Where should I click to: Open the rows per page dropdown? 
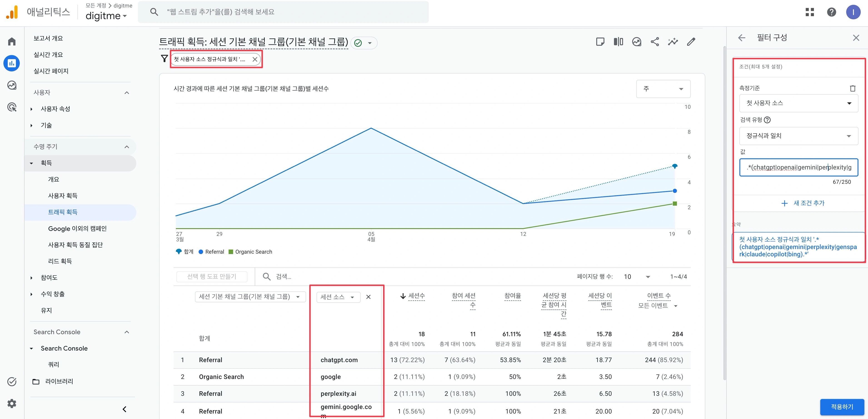point(637,277)
